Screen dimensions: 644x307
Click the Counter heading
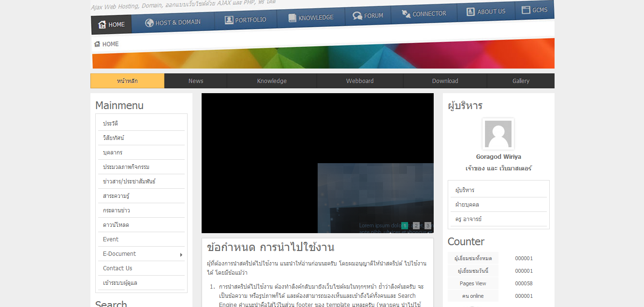[466, 241]
